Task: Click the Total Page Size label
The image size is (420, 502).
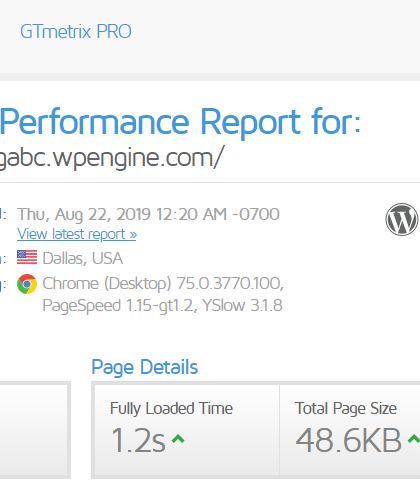Action: pyautogui.click(x=346, y=408)
